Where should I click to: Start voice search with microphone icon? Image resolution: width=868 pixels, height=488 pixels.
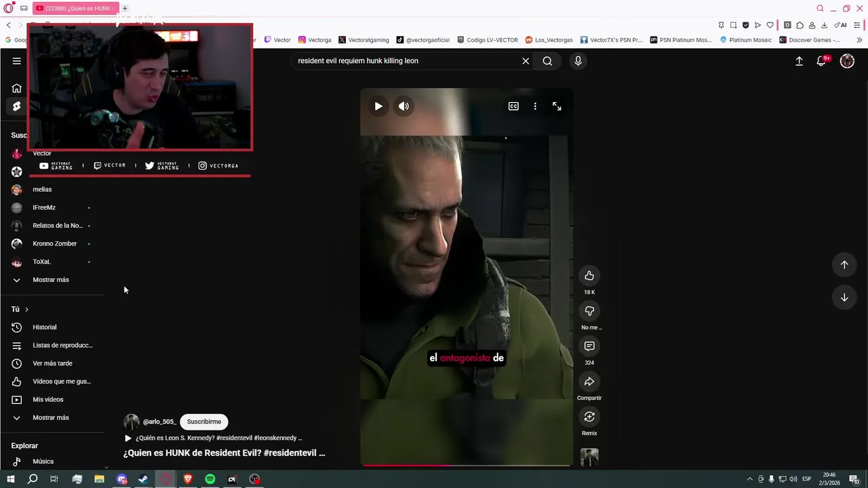pos(578,61)
